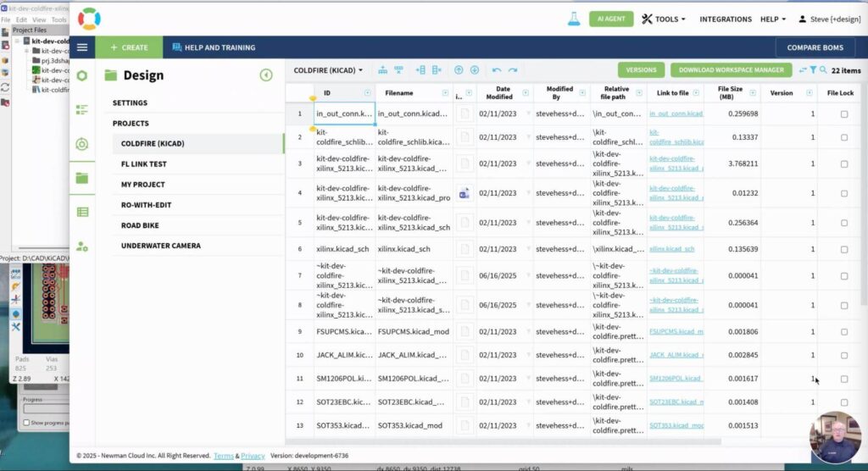
Task: Click file icon in row 4 image column
Action: coord(465,193)
